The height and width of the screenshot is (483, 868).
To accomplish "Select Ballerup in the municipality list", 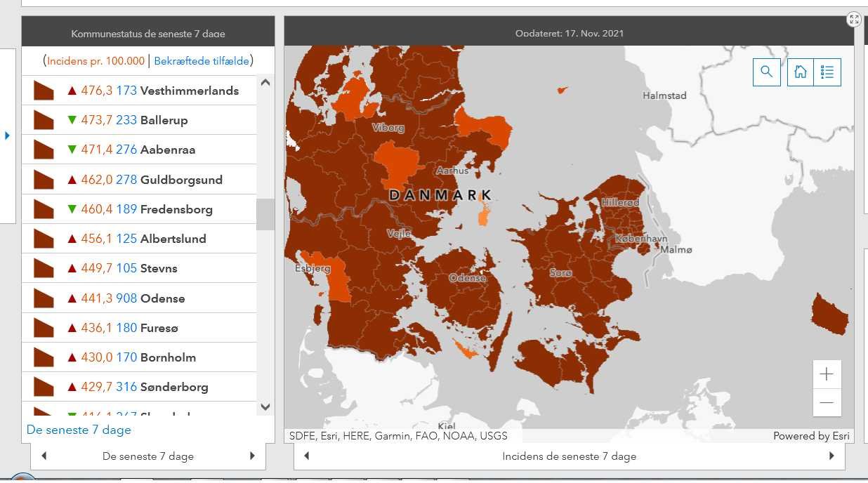I will (164, 120).
